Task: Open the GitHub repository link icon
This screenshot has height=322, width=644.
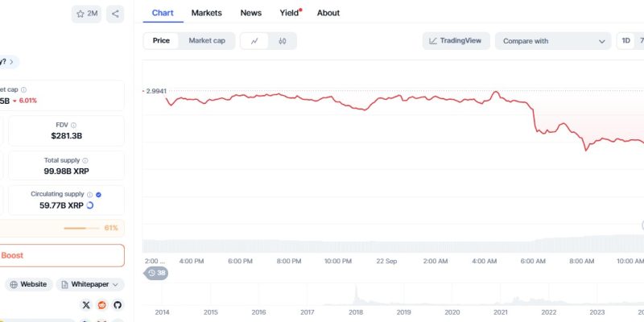Action: pos(117,305)
